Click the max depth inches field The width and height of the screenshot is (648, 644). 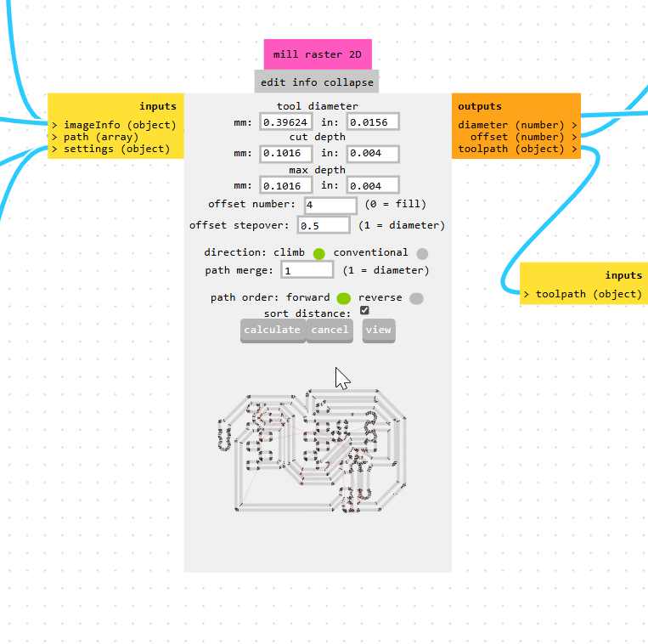[373, 185]
